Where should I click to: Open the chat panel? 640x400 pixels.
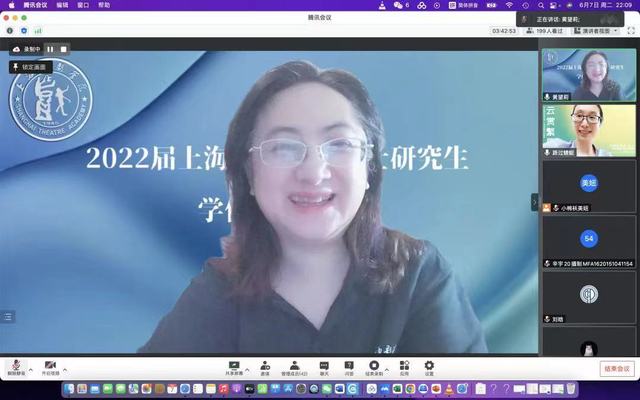click(324, 366)
